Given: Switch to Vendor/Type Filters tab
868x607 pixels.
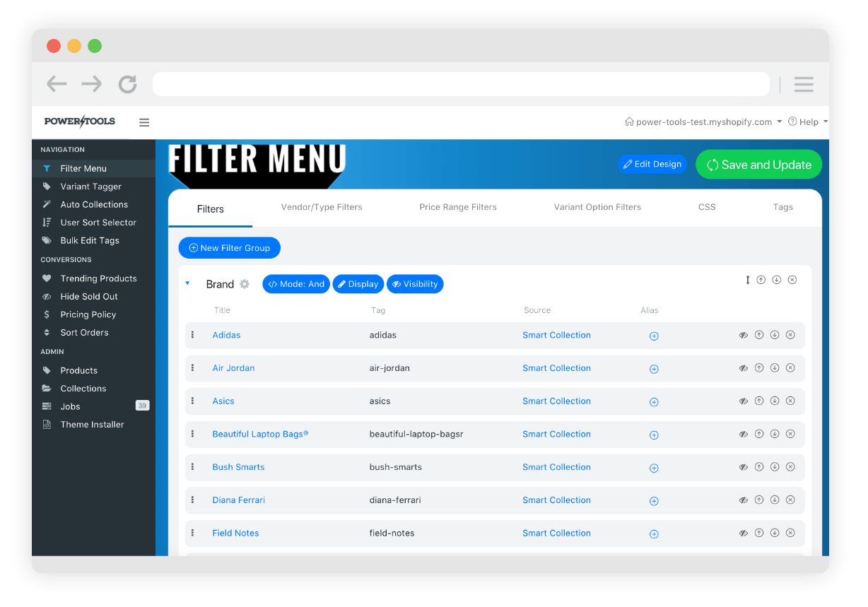Looking at the screenshot, I should (322, 207).
